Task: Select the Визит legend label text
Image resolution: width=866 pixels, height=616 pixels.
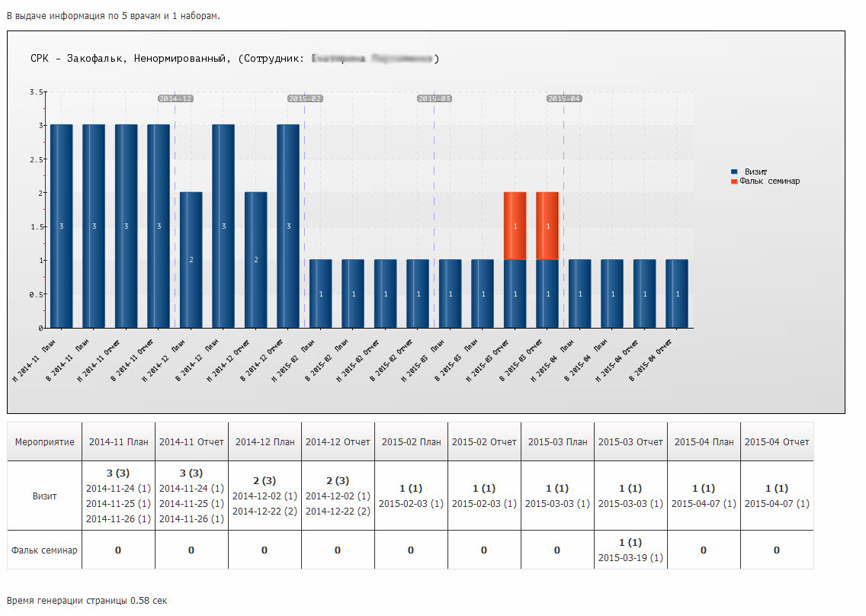Action: pyautogui.click(x=755, y=172)
